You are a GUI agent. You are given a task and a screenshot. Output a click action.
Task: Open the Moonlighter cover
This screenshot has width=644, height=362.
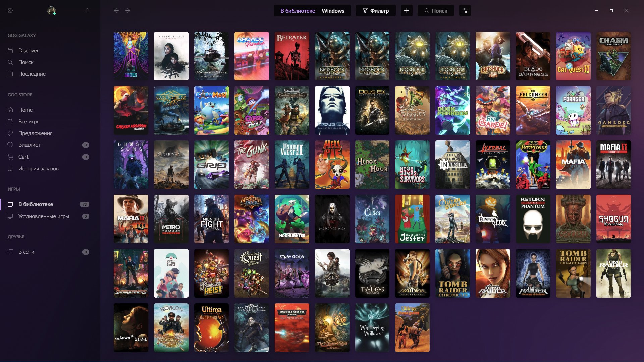(x=292, y=219)
